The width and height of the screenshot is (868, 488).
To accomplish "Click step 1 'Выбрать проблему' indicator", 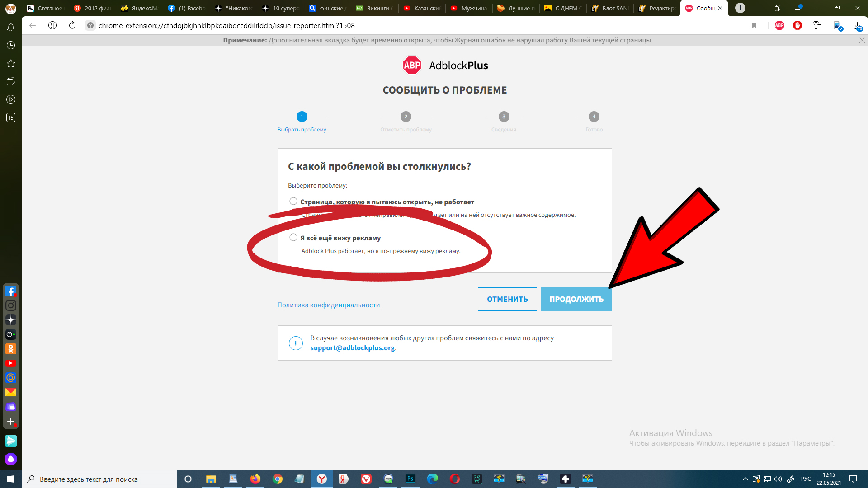I will coord(302,122).
